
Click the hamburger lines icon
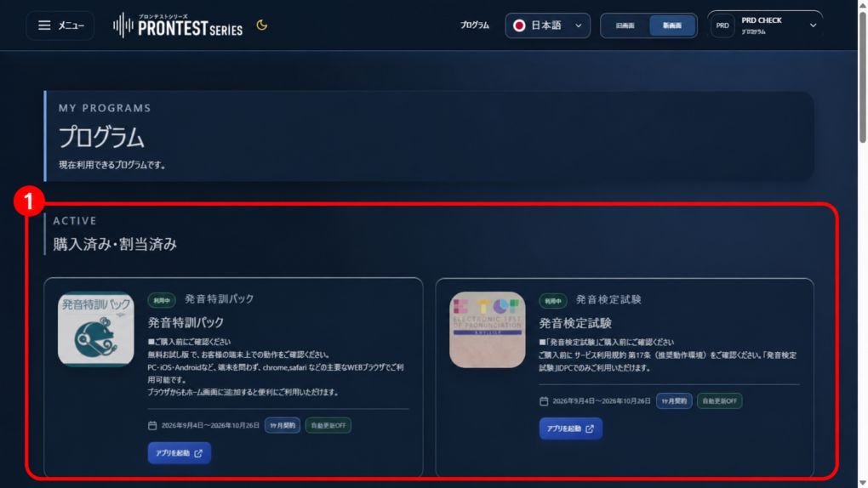pos(44,26)
